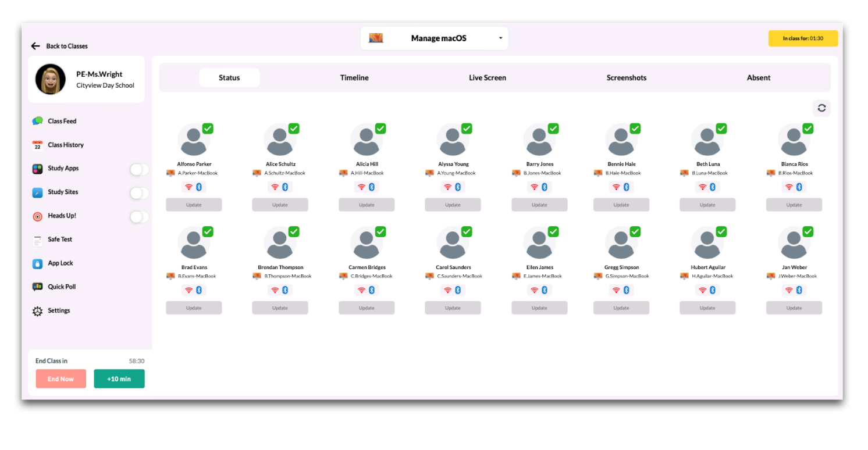Screen dimensions: 868x450
Task: Open the Live Screen tab
Action: point(488,78)
